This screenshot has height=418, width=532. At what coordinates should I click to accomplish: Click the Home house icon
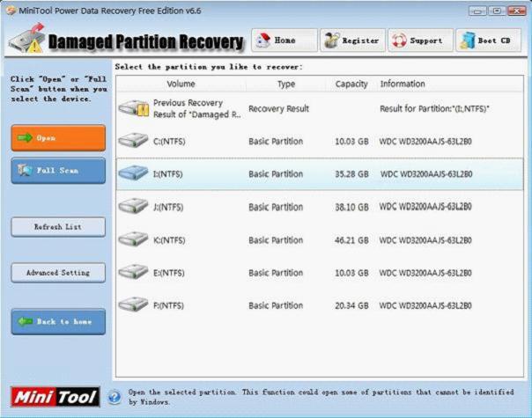263,40
